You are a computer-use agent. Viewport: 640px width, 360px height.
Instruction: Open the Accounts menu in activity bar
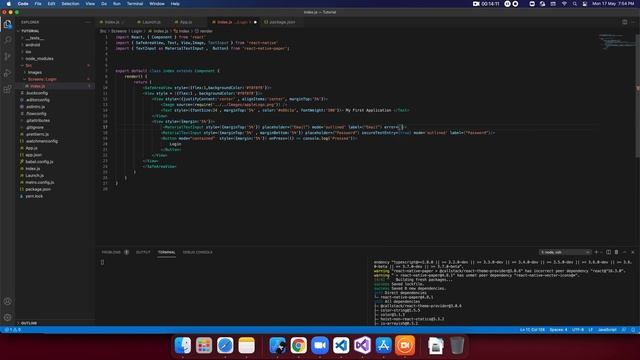[x=7, y=302]
